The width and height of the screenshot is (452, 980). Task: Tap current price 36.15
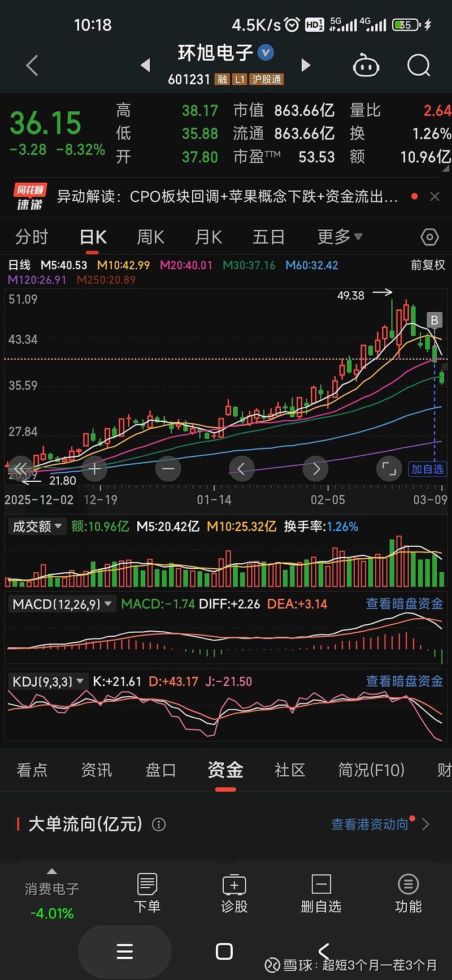(46, 123)
